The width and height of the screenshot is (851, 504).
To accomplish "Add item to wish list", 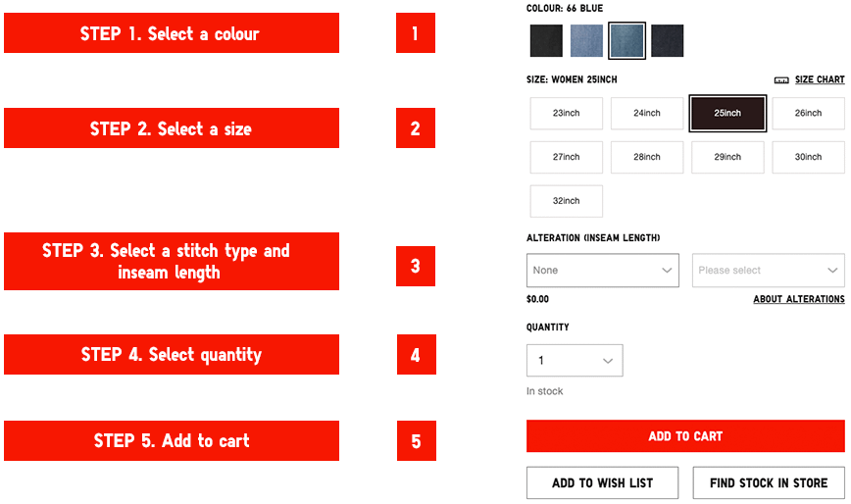I will [x=602, y=482].
